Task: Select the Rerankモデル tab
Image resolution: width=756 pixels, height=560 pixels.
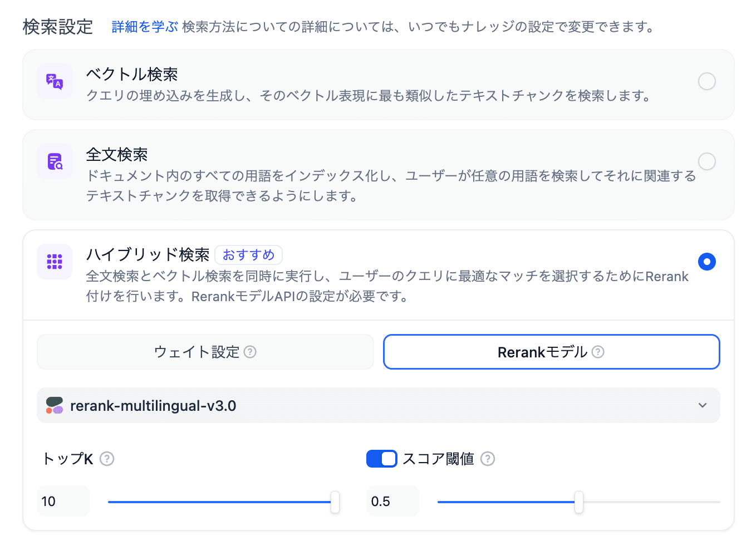Action: [551, 352]
